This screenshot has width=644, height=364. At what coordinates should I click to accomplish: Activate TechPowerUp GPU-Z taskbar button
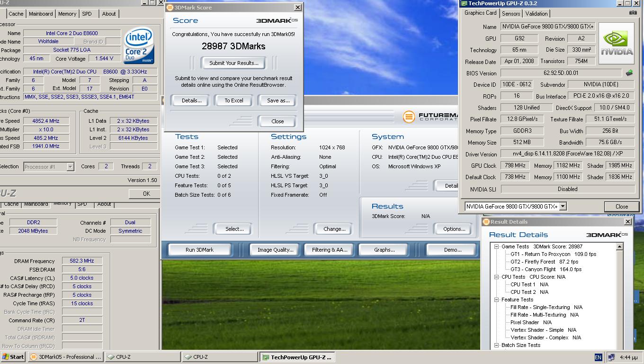(x=297, y=357)
